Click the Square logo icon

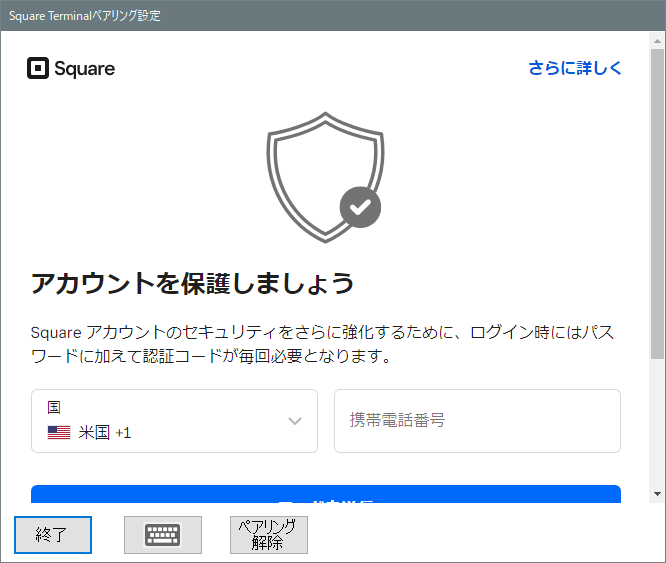38,68
